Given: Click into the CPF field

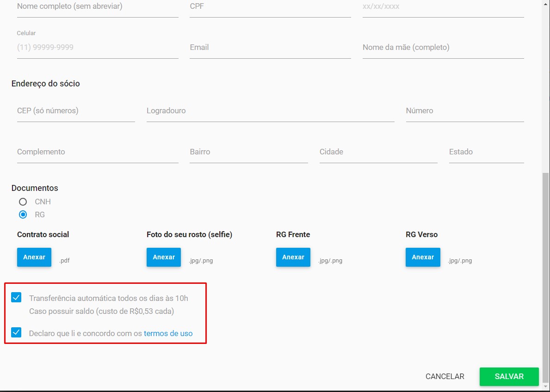Looking at the screenshot, I should coord(270,7).
